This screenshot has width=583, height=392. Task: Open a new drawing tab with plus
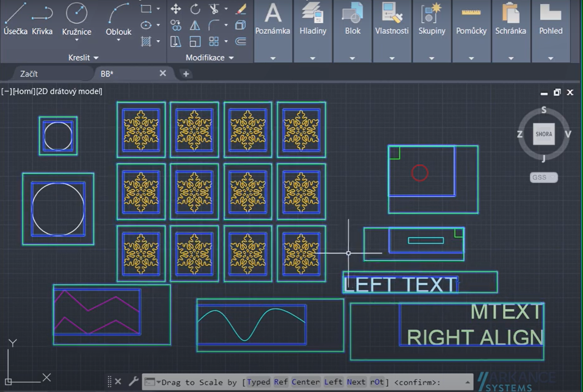coord(186,74)
